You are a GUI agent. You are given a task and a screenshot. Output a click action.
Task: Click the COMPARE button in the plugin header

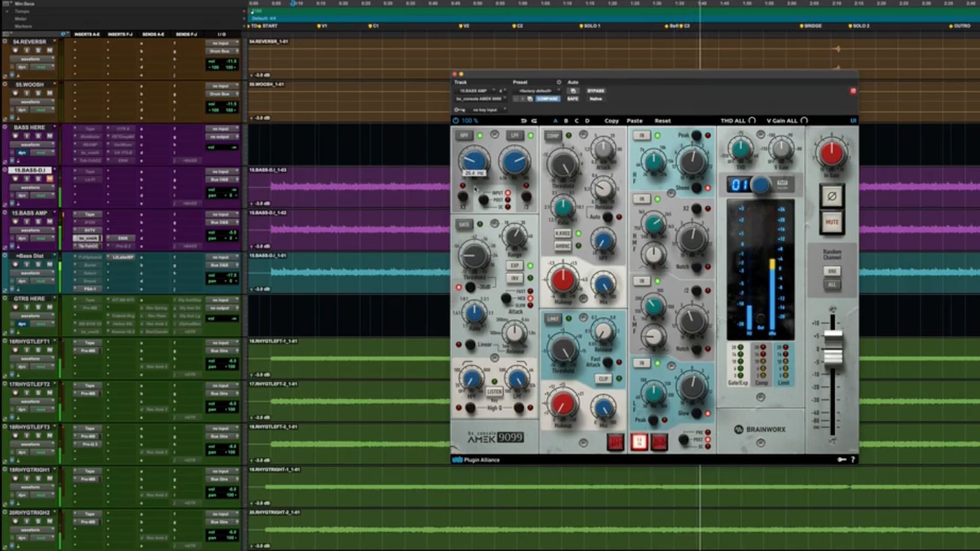coord(548,98)
